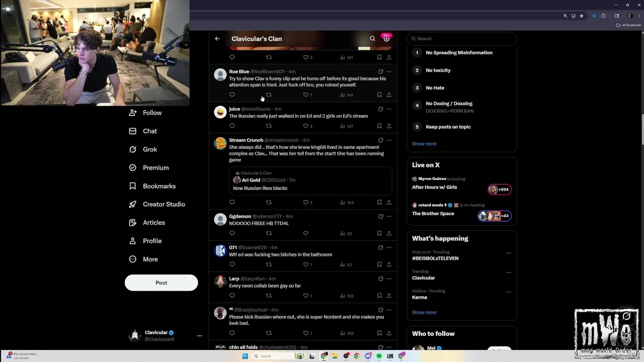The height and width of the screenshot is (362, 644).
Task: Repost juice's post
Action: click(x=269, y=126)
